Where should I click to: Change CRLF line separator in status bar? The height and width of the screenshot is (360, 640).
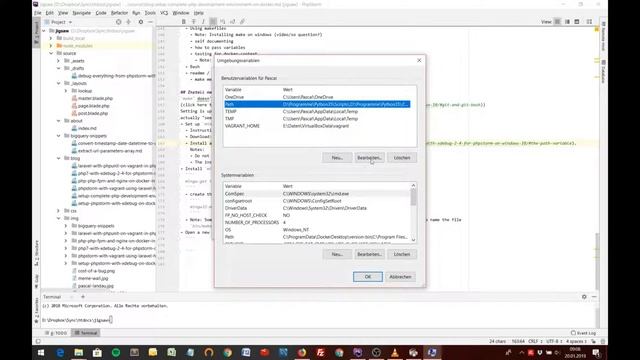pos(535,341)
